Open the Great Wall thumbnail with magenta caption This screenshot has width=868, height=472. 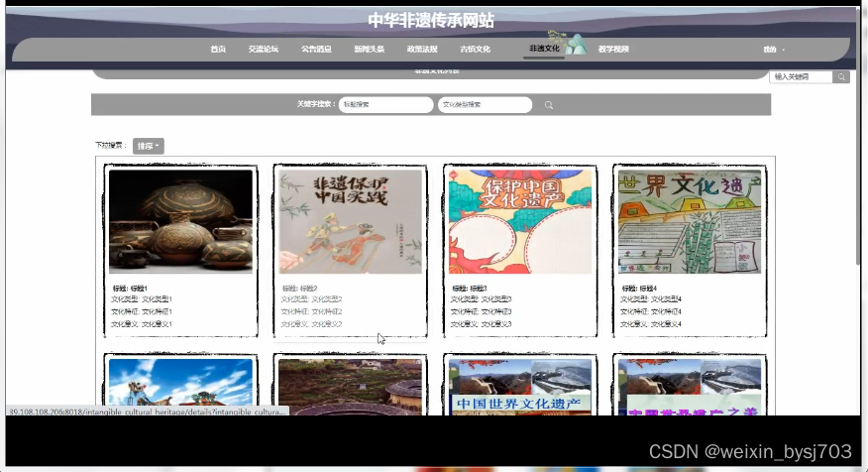click(x=690, y=387)
